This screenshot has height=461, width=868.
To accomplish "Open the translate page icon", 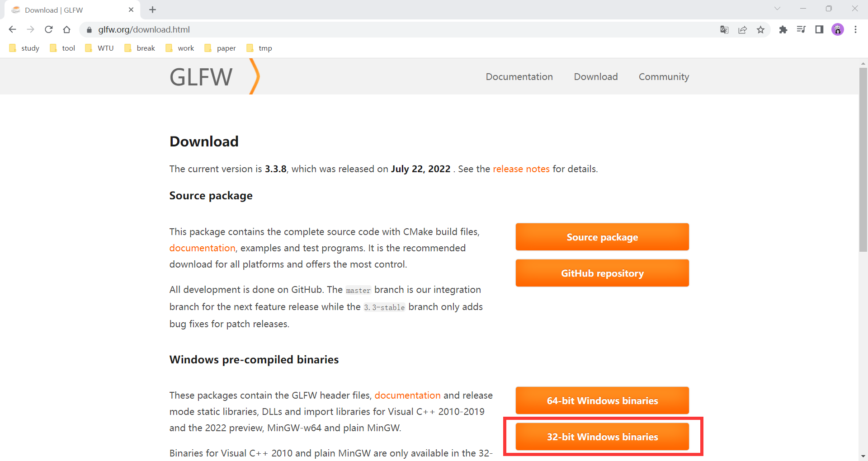I will pos(724,30).
